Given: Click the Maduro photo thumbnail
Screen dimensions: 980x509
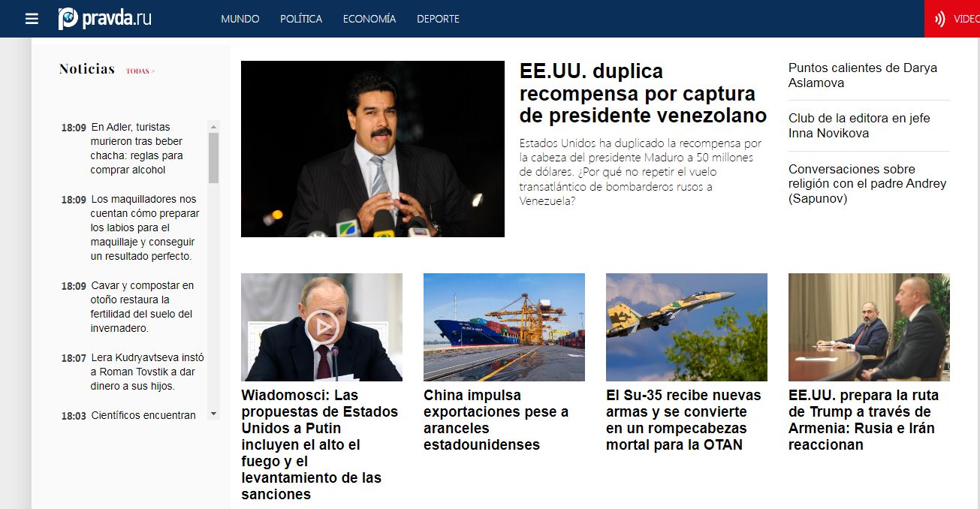Looking at the screenshot, I should 372,149.
